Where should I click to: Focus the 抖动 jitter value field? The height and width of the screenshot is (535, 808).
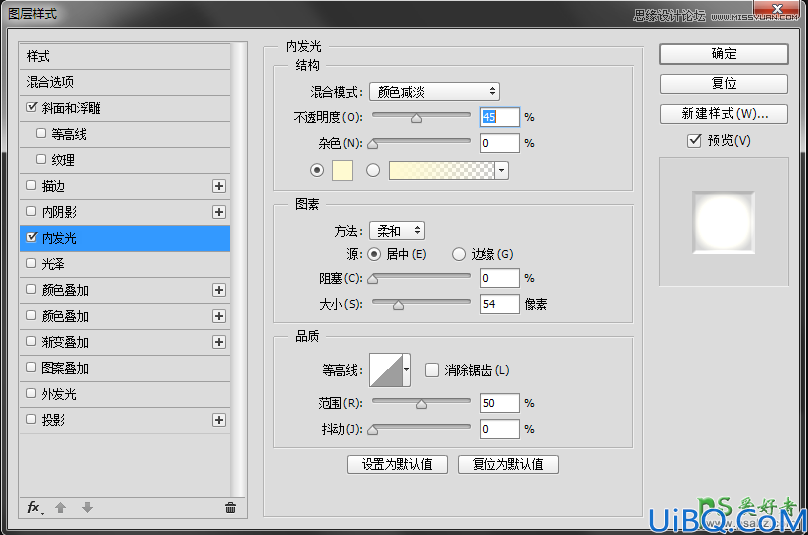[499, 429]
